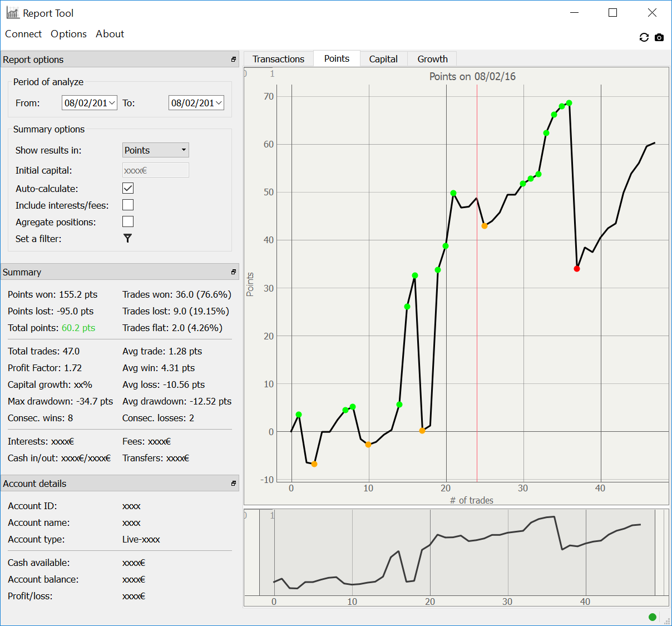Viewport: 672px width, 626px height.
Task: Undock the Account details panel
Action: click(234, 484)
